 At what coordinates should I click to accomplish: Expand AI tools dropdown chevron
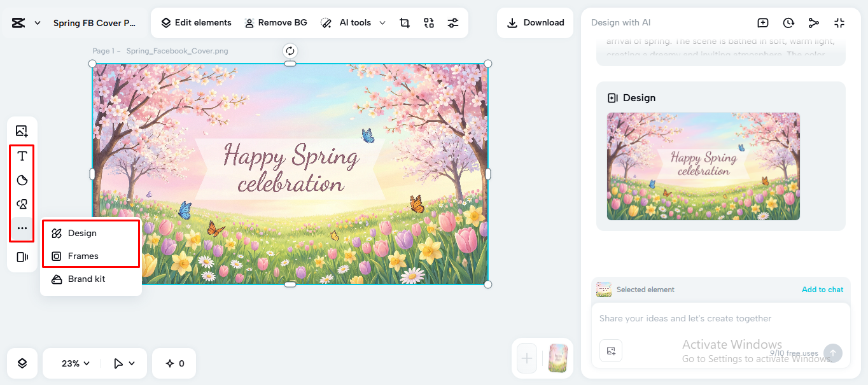coord(382,23)
